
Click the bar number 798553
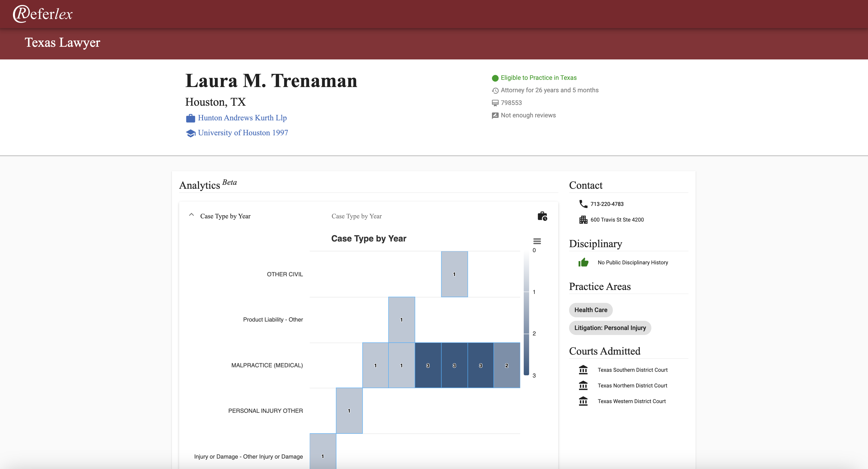tap(511, 103)
